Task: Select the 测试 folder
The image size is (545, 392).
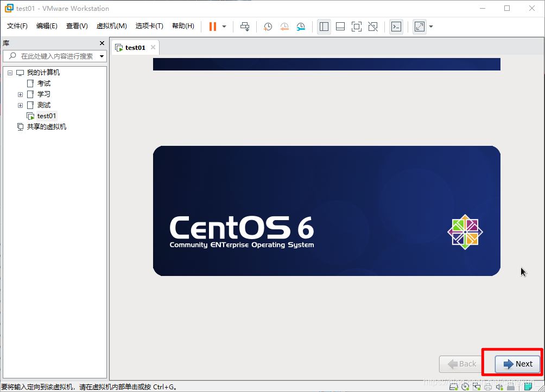Action: coord(44,105)
